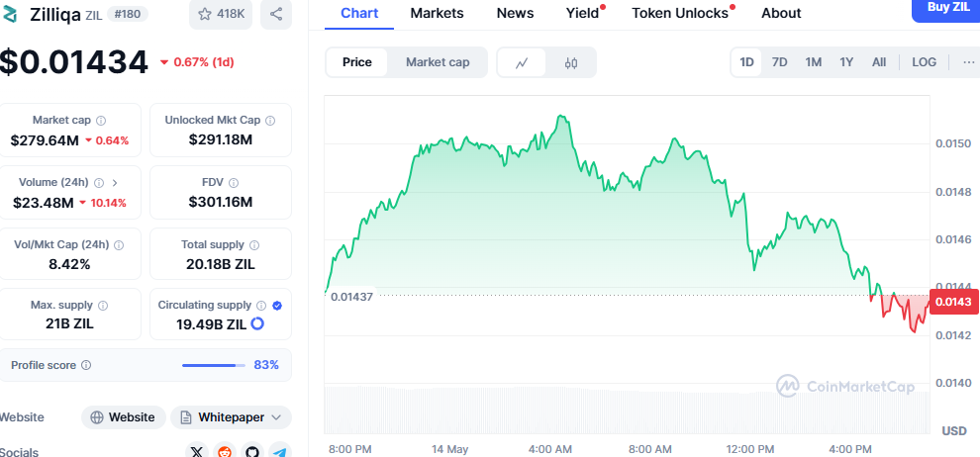
Task: Click the Profile score progress bar
Action: (x=213, y=365)
